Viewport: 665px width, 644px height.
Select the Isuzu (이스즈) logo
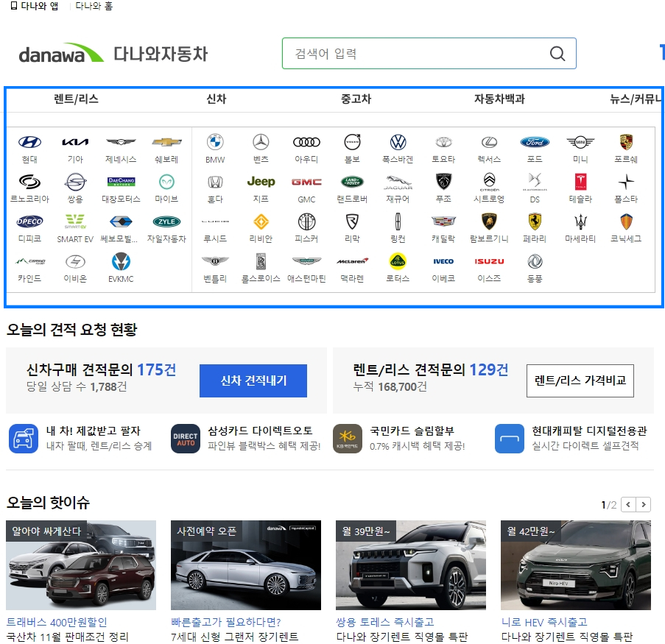490,261
